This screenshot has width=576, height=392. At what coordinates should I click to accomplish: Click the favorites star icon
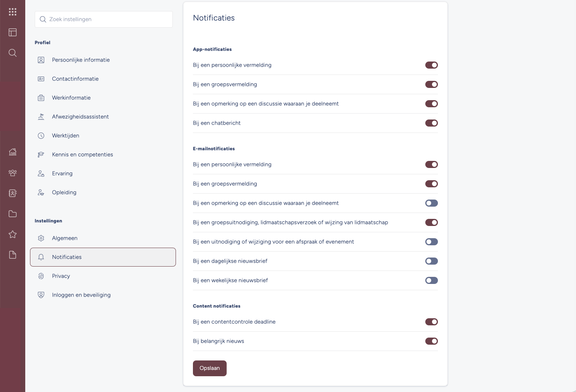coord(13,234)
